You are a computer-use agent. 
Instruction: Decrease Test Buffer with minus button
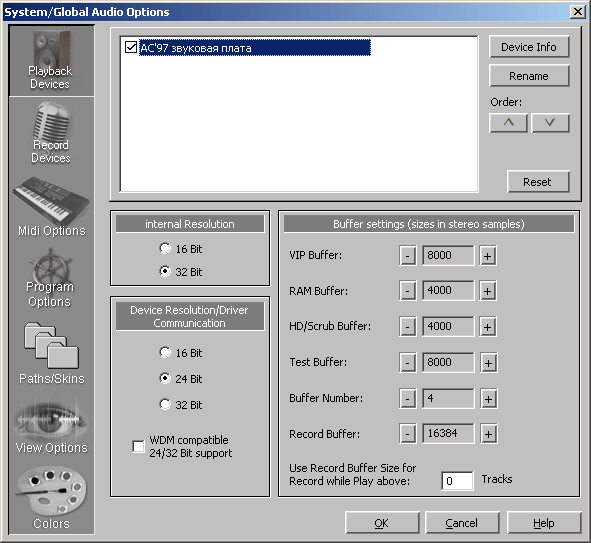407,363
